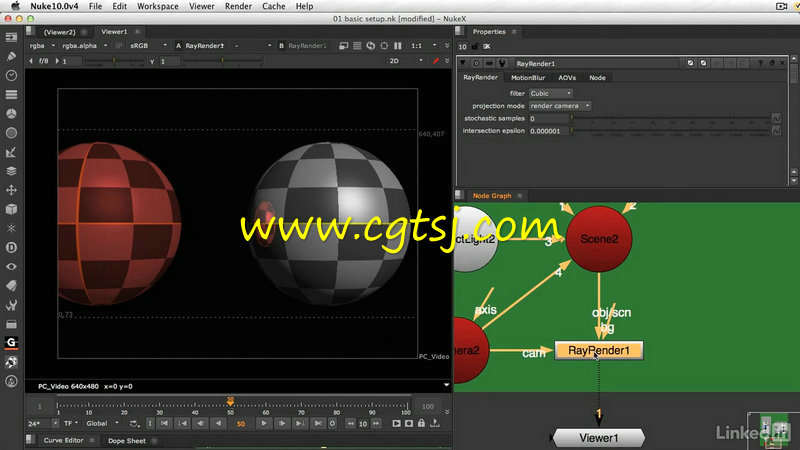Open the sRGB viewer process dropdown
This screenshot has width=800, height=450.
coord(148,45)
